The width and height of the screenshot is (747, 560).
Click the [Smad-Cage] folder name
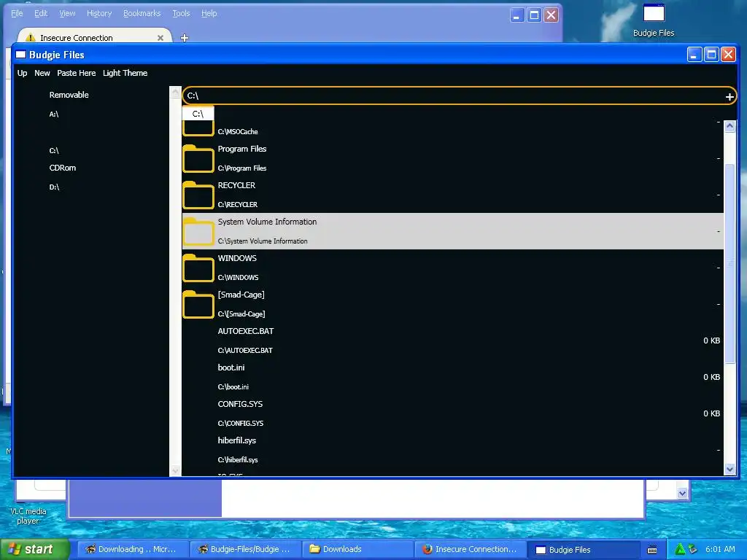coord(241,295)
